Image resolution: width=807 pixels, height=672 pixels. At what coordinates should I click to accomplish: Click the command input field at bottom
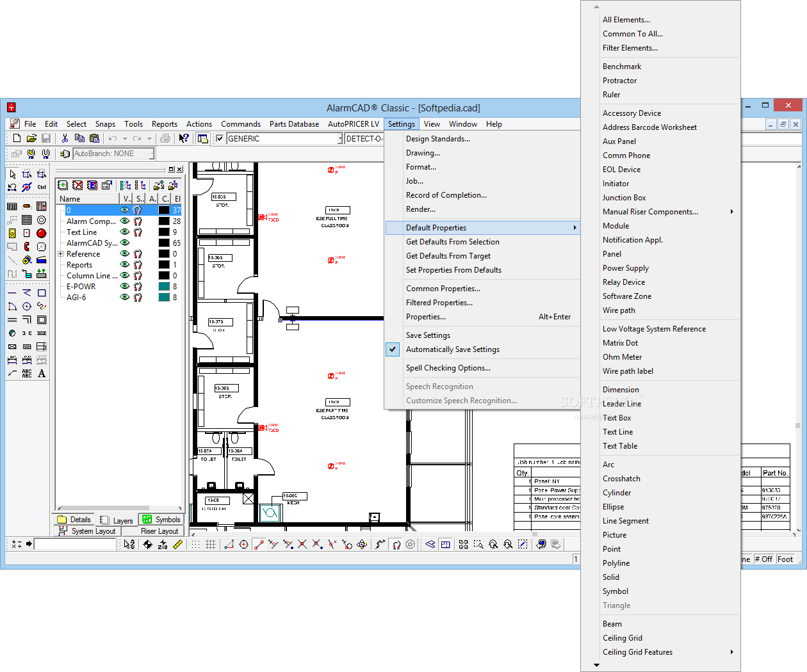click(76, 544)
